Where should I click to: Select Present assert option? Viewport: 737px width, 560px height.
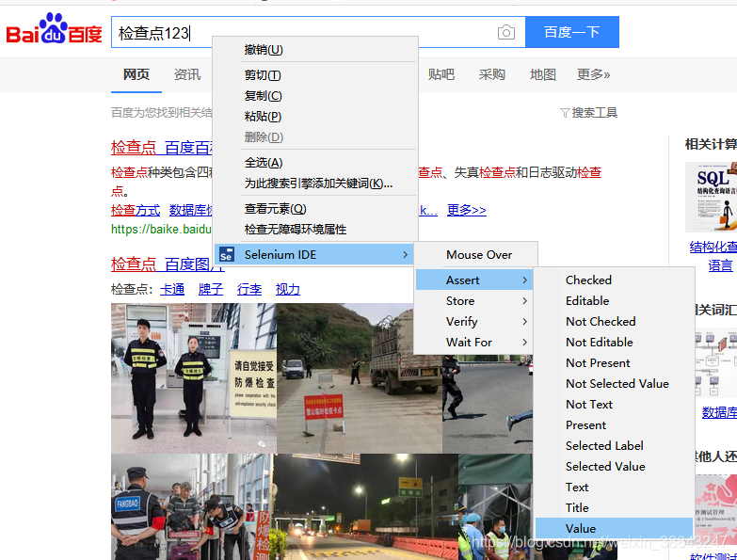coord(614,424)
